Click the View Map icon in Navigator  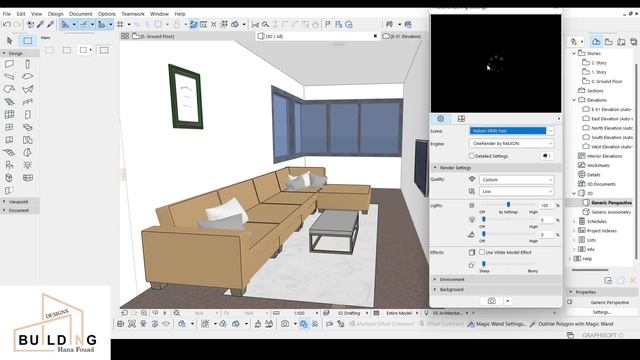pyautogui.click(x=609, y=42)
